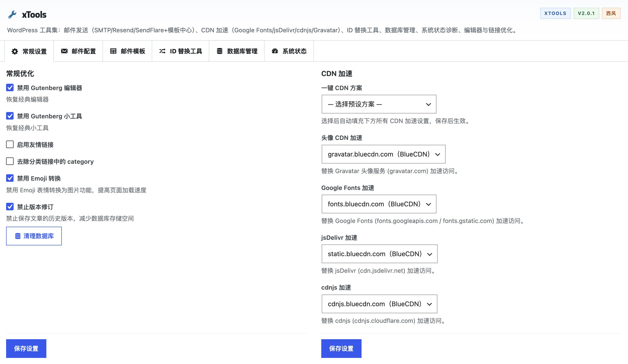Image resolution: width=628 pixels, height=364 pixels.
Task: Select the gear icon on 常规设置 tab
Action: coord(15,51)
